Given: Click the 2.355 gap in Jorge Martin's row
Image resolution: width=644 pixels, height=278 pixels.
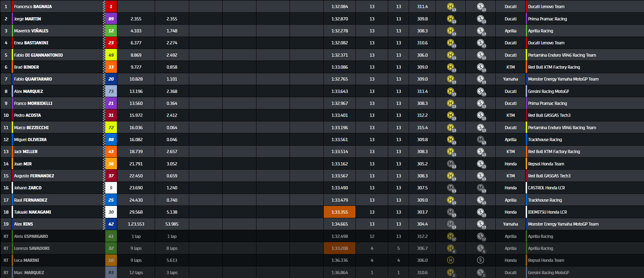Looking at the screenshot, I should point(136,19).
